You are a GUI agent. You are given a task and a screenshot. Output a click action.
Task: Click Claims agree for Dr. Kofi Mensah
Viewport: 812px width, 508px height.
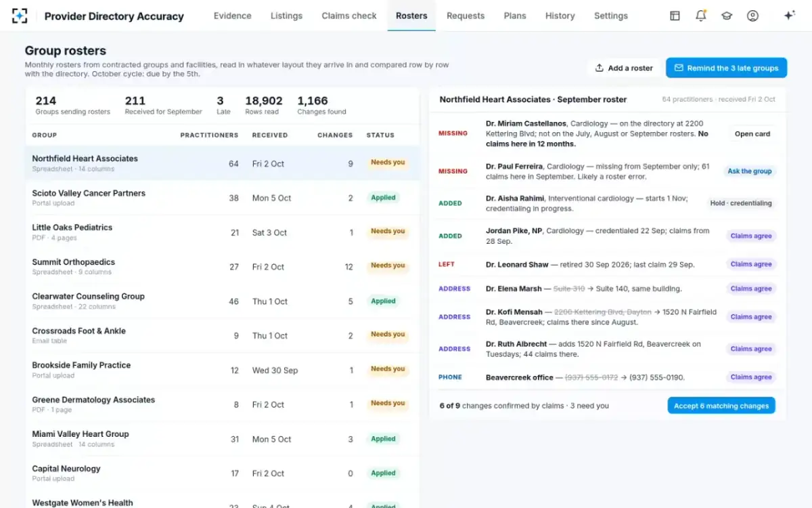(751, 317)
